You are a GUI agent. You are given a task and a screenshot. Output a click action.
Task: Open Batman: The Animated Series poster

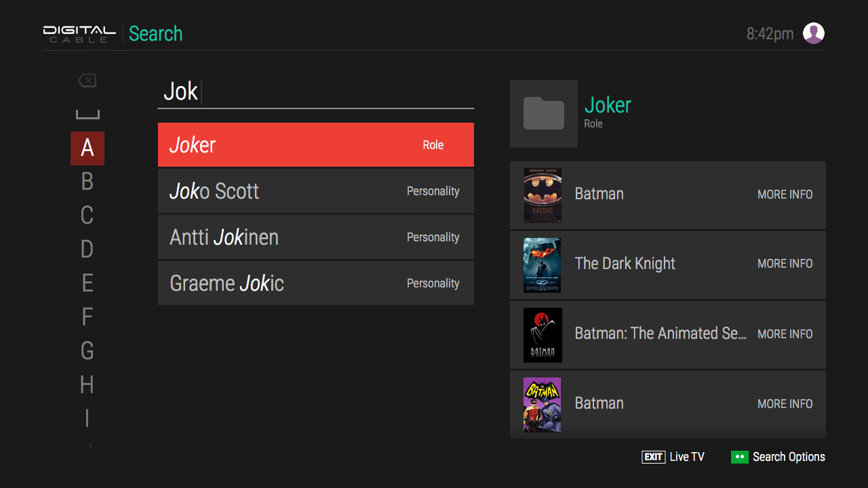click(x=542, y=335)
